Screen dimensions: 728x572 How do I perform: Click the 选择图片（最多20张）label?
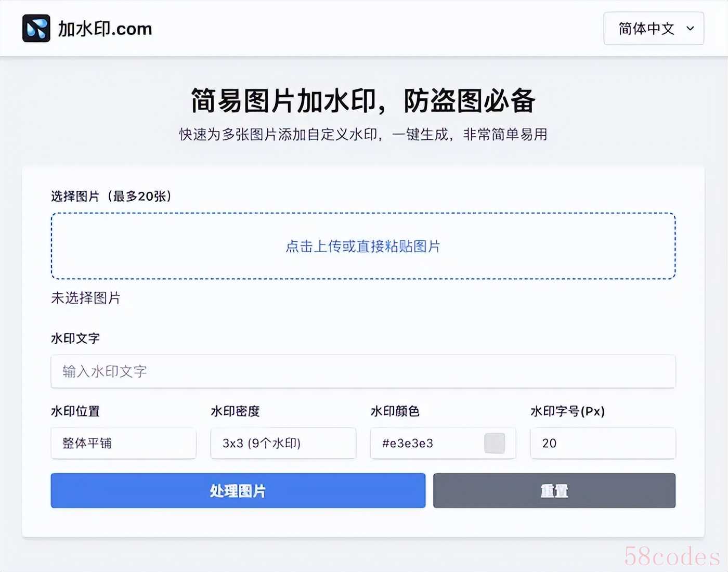(x=111, y=196)
